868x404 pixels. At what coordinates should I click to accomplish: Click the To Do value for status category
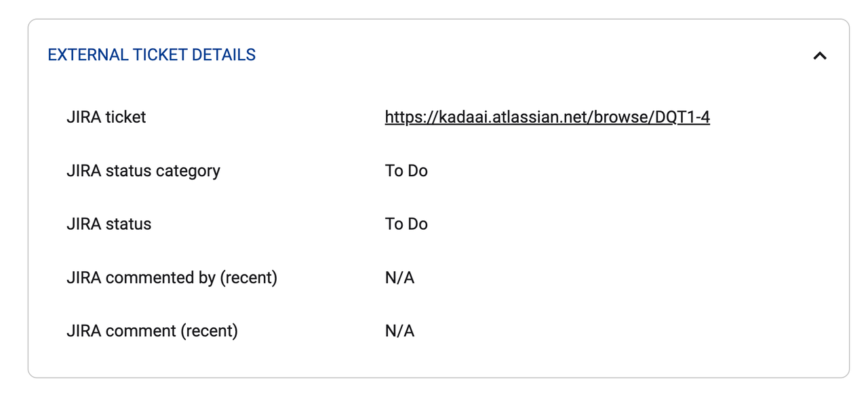point(406,171)
